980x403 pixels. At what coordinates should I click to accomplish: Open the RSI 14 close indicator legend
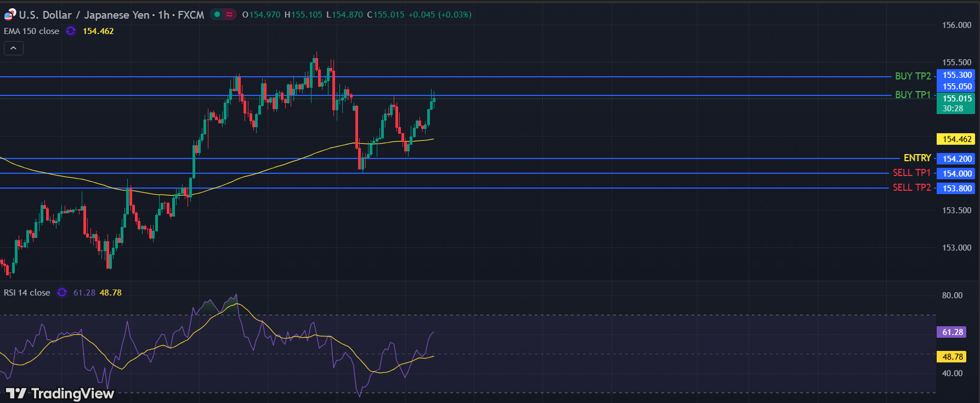27,293
